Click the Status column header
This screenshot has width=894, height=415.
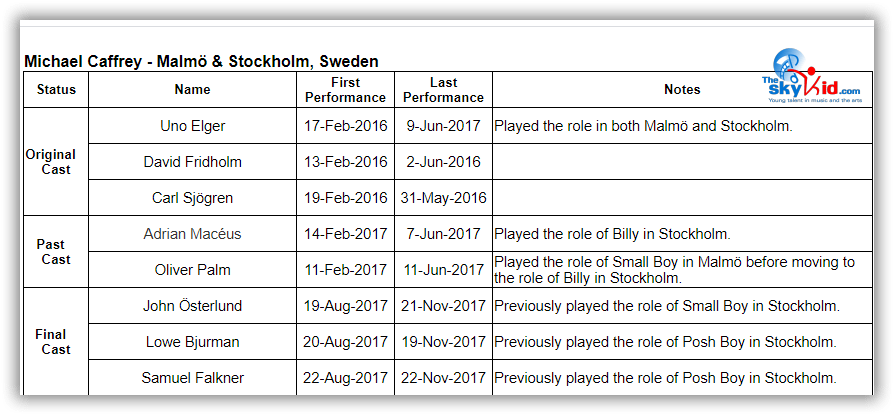(56, 90)
